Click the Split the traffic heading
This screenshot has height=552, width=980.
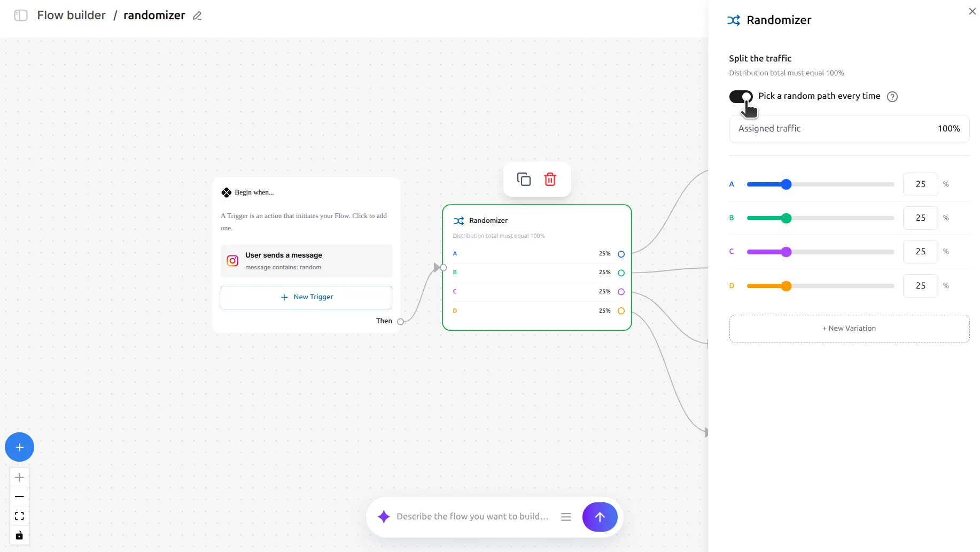(760, 58)
